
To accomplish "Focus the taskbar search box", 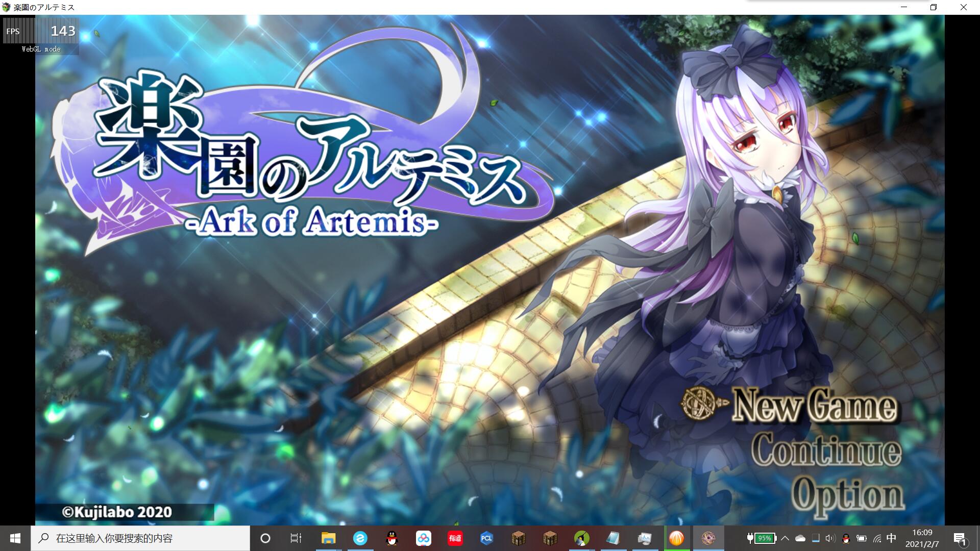I will tap(140, 538).
